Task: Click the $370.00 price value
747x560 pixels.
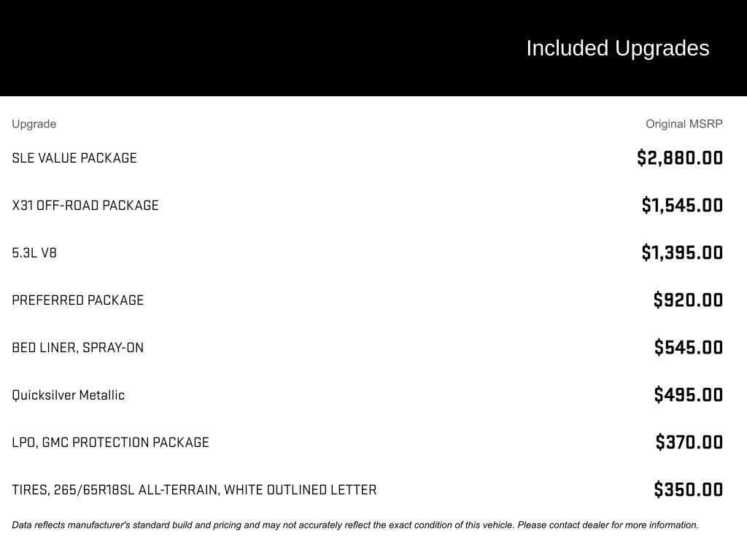Action: point(689,443)
